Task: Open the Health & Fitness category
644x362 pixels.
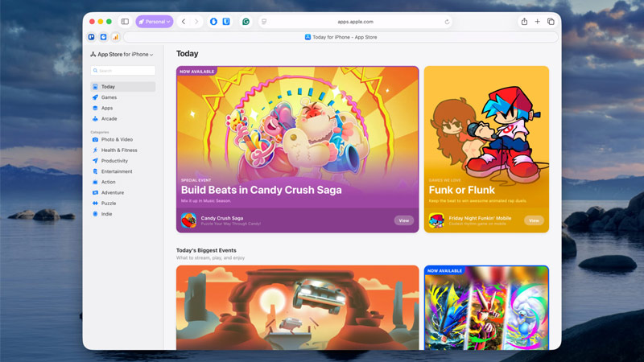Action: click(x=123, y=150)
